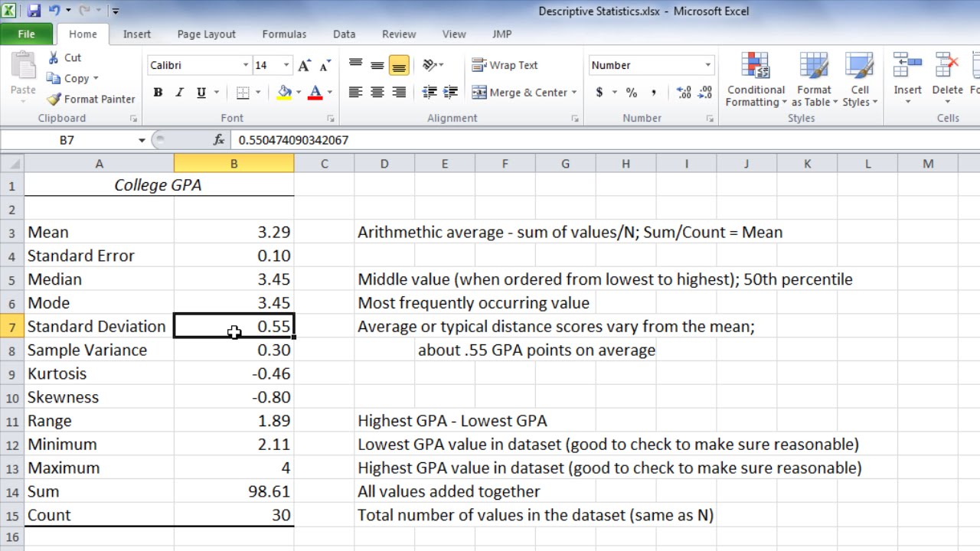Apply Accounting dollar number format

(599, 93)
